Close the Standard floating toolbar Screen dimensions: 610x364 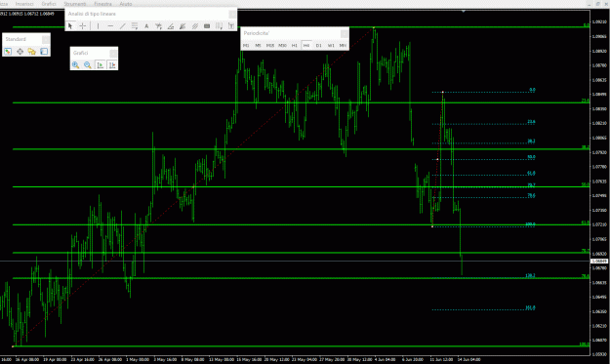coord(46,39)
